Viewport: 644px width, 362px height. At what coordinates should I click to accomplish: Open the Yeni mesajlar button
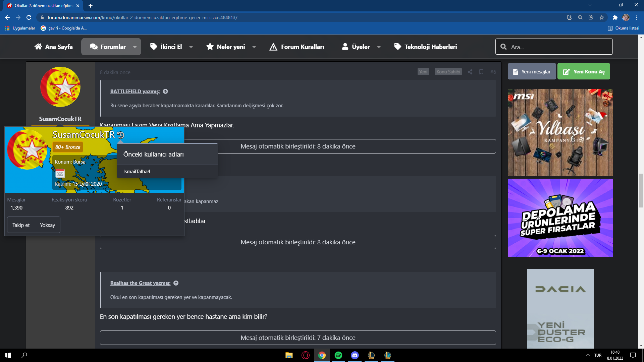pyautogui.click(x=532, y=71)
